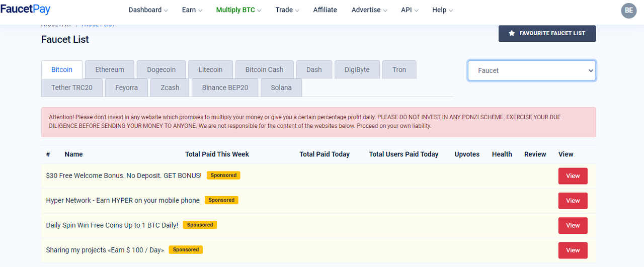Open the Help dropdown menu

442,10
